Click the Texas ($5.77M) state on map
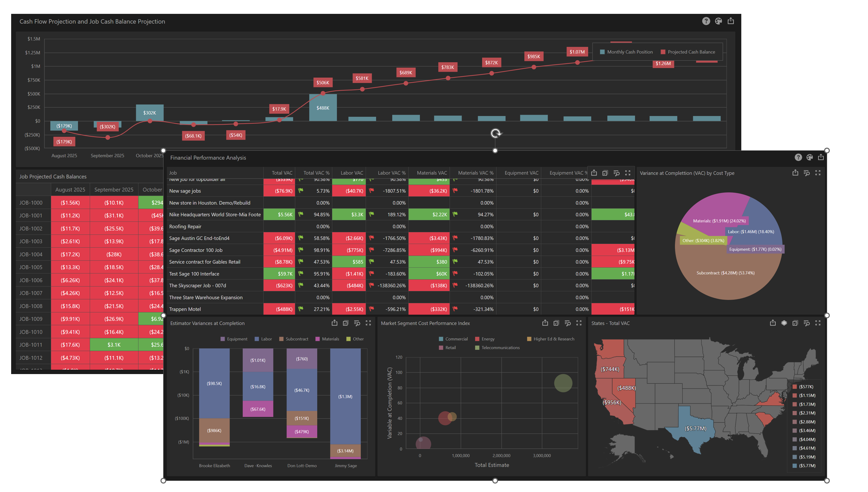Viewport: 868px width, 492px height. coord(695,428)
